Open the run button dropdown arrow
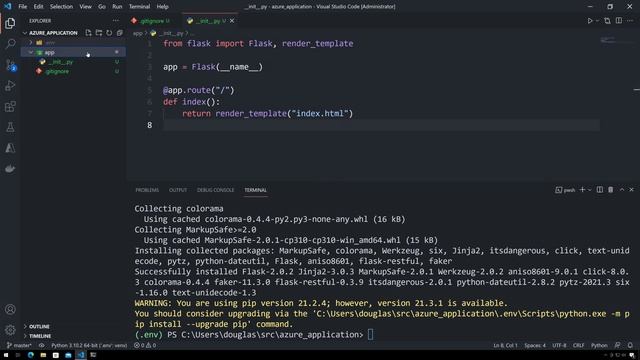The height and width of the screenshot is (360, 640). coord(597,20)
